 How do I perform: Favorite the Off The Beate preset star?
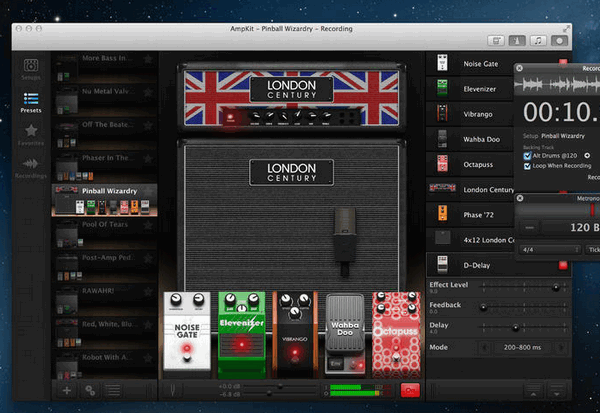tap(148, 125)
